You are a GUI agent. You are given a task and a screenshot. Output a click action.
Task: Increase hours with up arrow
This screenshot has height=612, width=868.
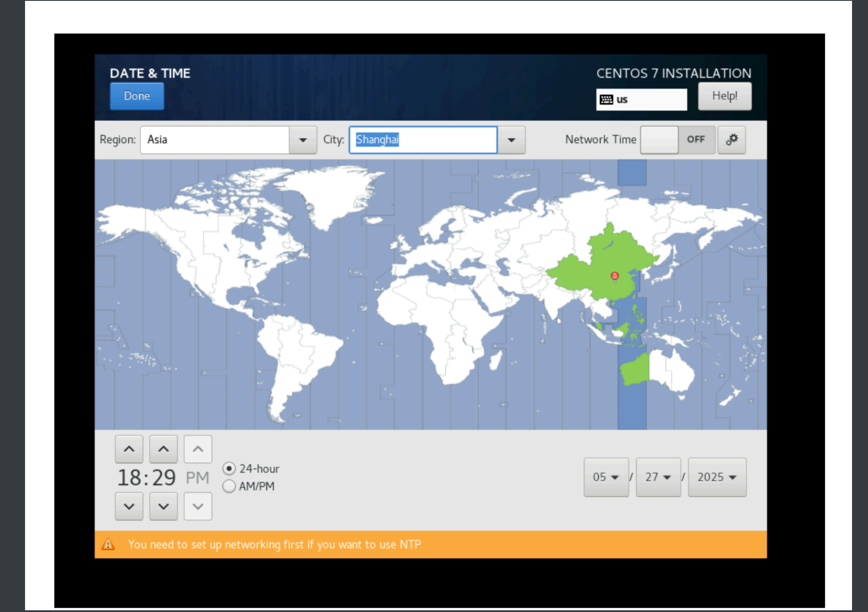tap(129, 449)
